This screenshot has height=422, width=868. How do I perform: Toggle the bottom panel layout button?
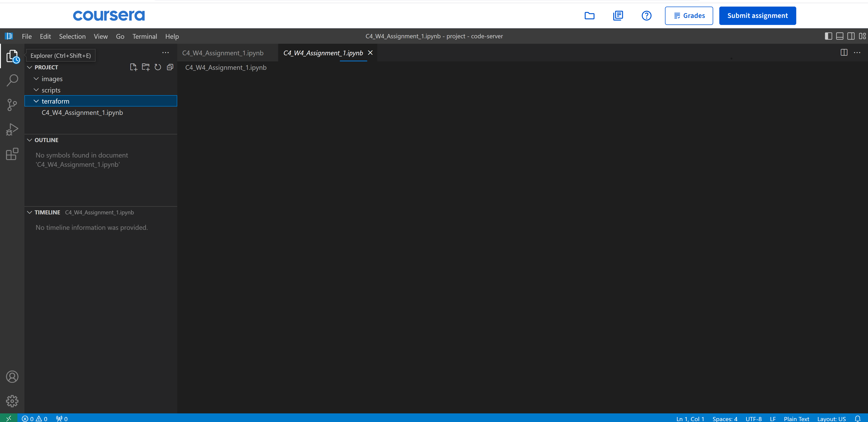point(840,36)
